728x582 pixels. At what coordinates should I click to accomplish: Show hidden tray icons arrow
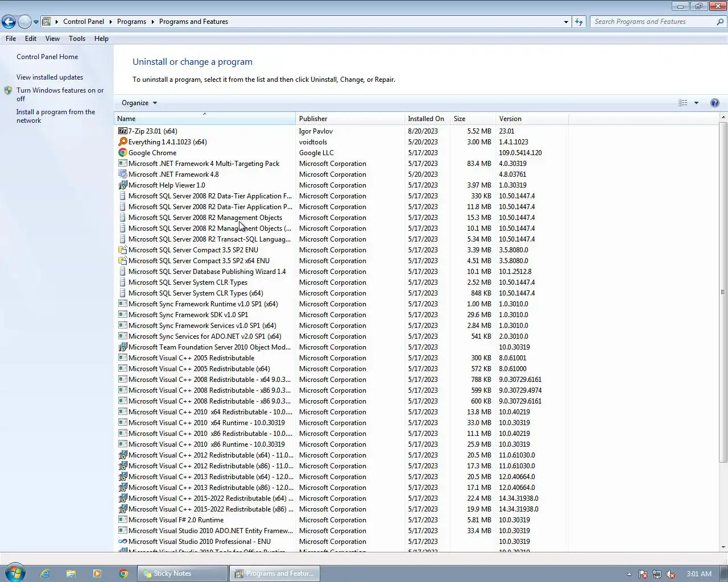coord(629,574)
